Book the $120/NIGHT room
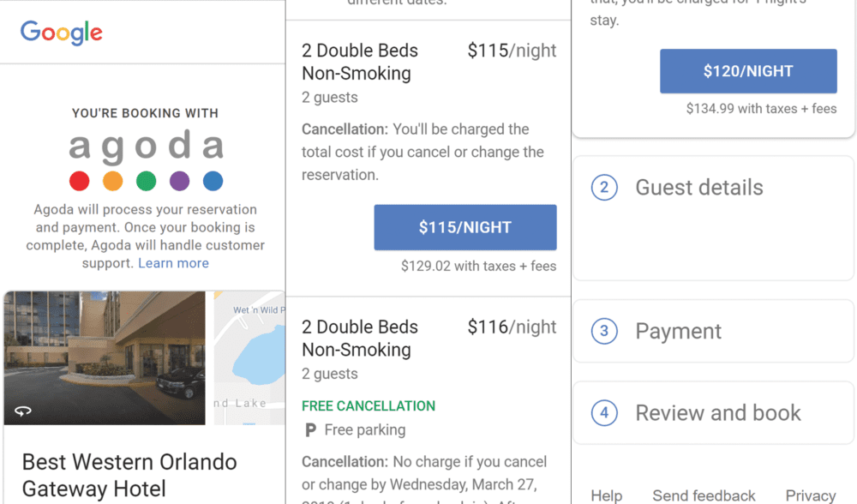Viewport: 857px width, 504px height. (747, 71)
